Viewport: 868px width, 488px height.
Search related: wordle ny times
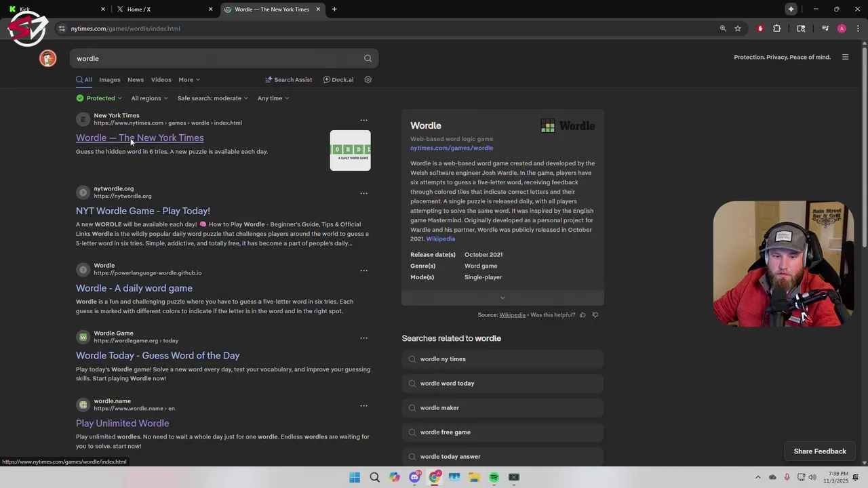502,359
